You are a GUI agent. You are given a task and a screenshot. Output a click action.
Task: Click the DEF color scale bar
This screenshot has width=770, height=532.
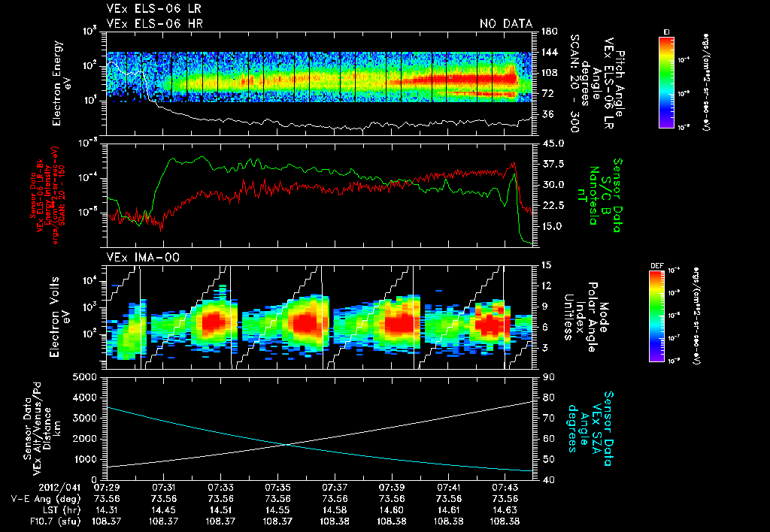[x=657, y=316]
